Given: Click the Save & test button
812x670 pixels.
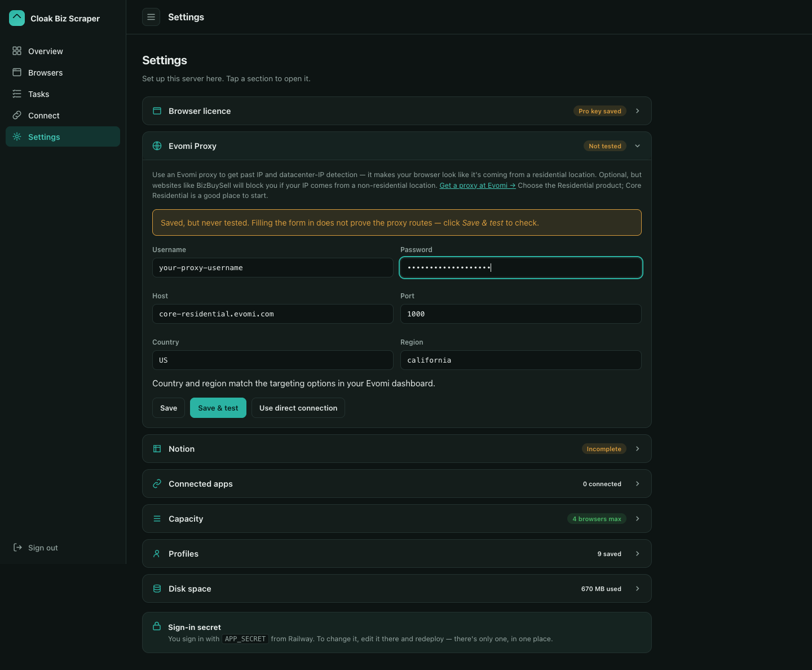Looking at the screenshot, I should (x=218, y=408).
